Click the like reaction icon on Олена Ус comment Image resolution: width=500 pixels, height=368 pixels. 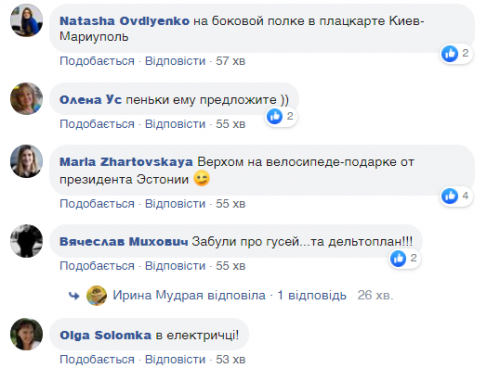pos(275,116)
